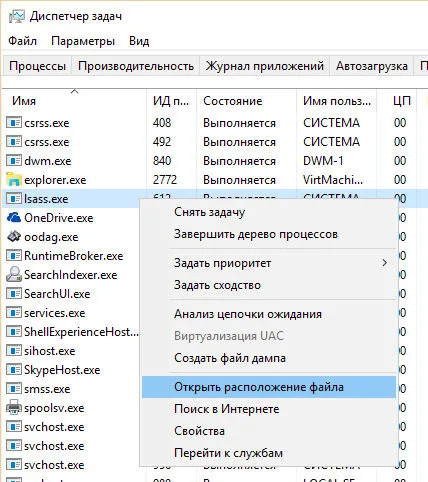Click the explorer.exe folder icon

pyautogui.click(x=14, y=179)
